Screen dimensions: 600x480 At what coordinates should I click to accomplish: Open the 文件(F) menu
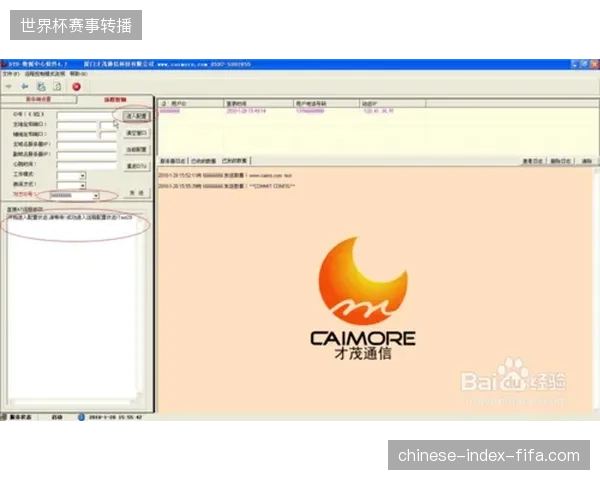click(x=11, y=74)
